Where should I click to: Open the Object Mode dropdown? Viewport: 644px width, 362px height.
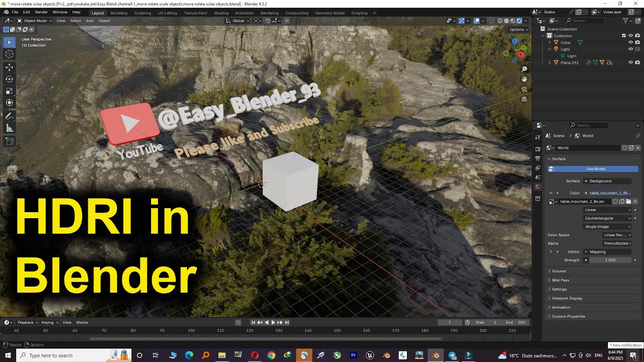33,21
